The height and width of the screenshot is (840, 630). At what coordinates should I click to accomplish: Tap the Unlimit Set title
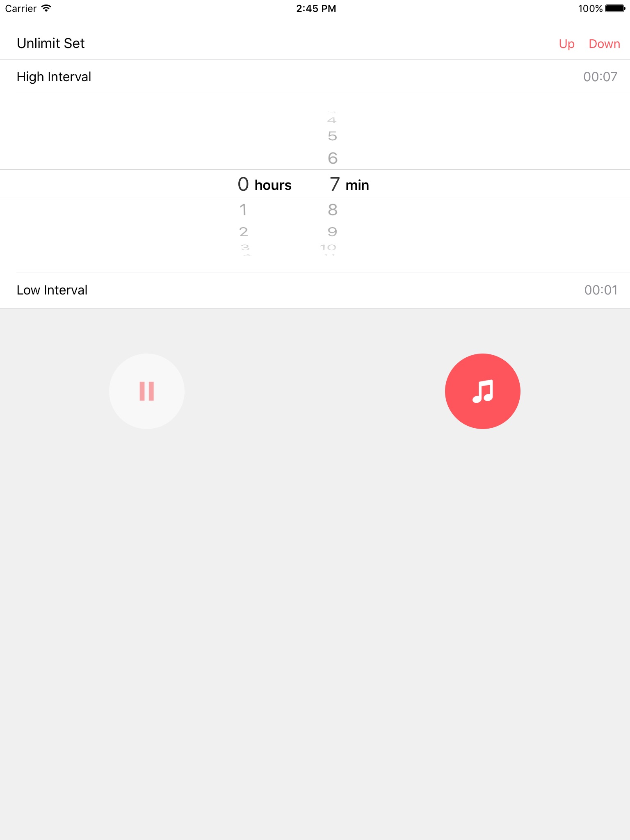(x=50, y=43)
